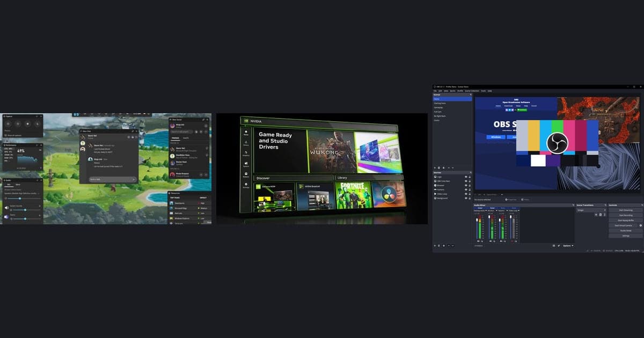The image size is (644, 338).
Task: Send message arrow in Xbox Chat widget
Action: [x=134, y=179]
